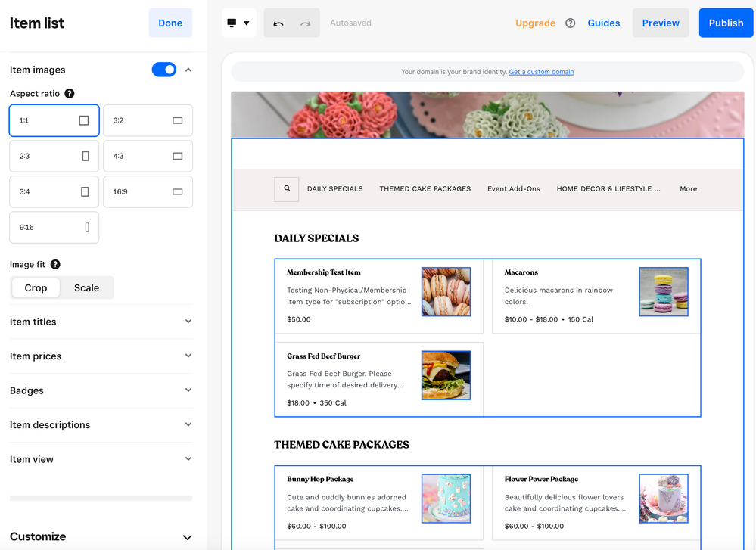The height and width of the screenshot is (550, 756).
Task: Click the Grass Fed Beef Burger thumbnail
Action: click(446, 375)
